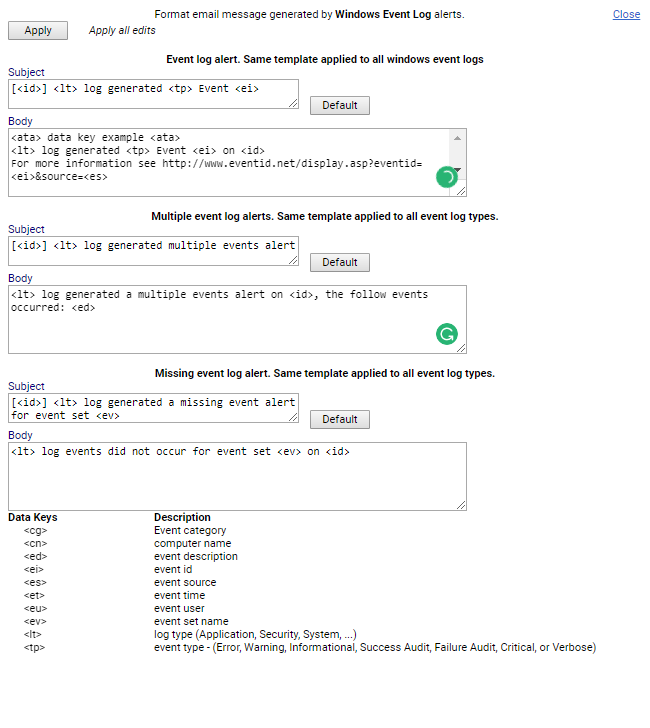The height and width of the screenshot is (728, 650).
Task: Click the <lt> log type data key
Action: (x=33, y=635)
